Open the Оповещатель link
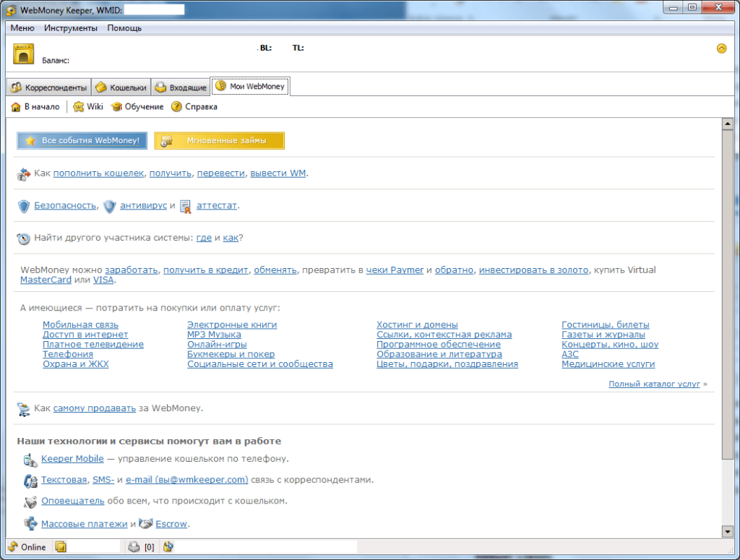The width and height of the screenshot is (740, 560). [x=73, y=501]
